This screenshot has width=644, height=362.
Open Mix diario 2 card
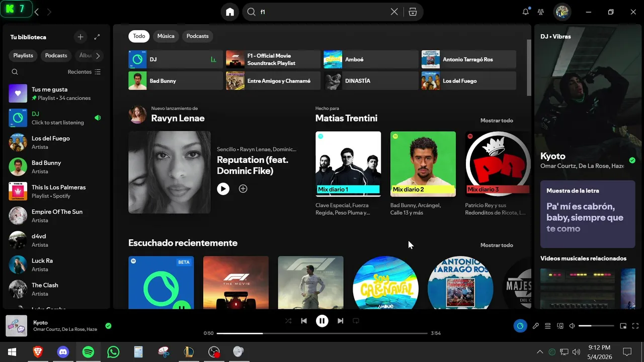coord(423,174)
